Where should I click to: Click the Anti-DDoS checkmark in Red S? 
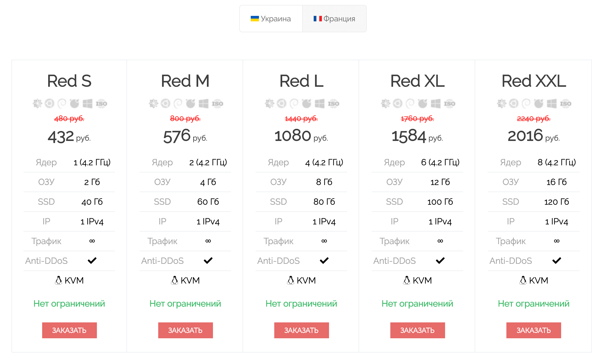point(92,261)
